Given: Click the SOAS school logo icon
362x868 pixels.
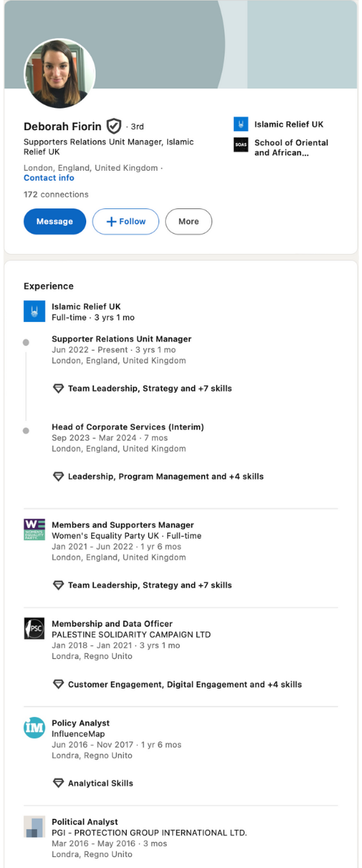Looking at the screenshot, I should 241,145.
